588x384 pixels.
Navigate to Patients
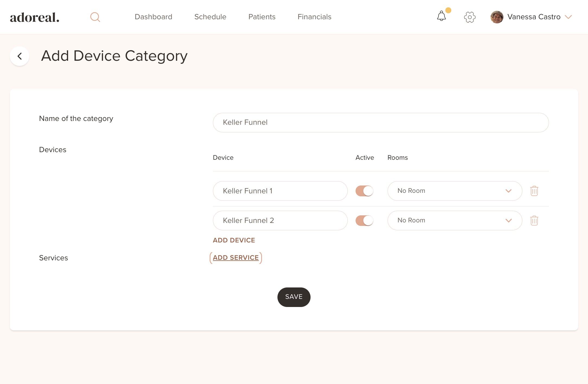[x=262, y=17]
